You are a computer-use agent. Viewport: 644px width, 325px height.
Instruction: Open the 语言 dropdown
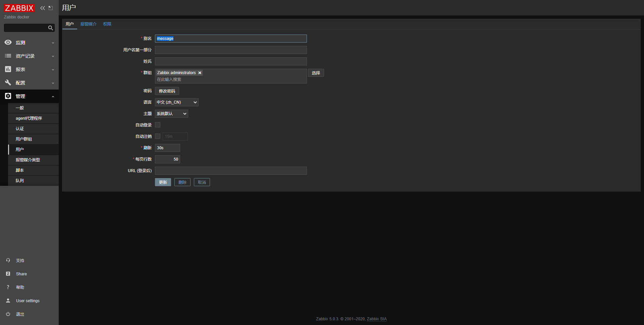(177, 102)
